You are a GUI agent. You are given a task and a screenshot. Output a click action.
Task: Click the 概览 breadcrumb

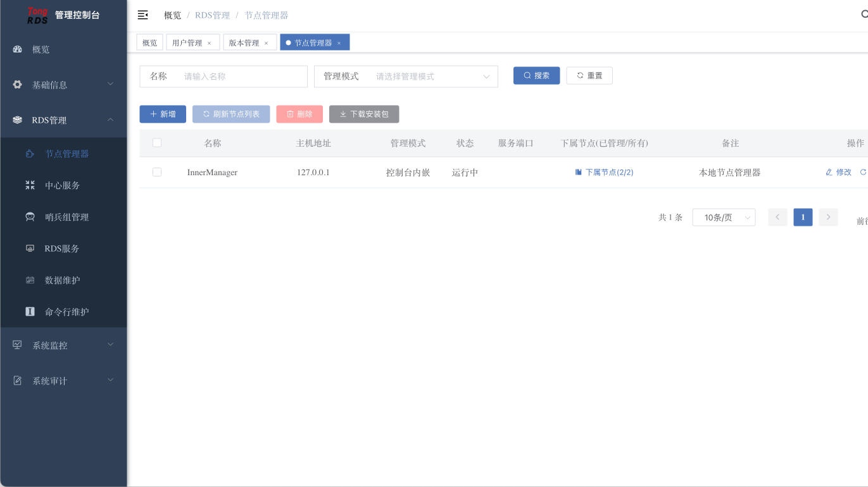(x=172, y=15)
